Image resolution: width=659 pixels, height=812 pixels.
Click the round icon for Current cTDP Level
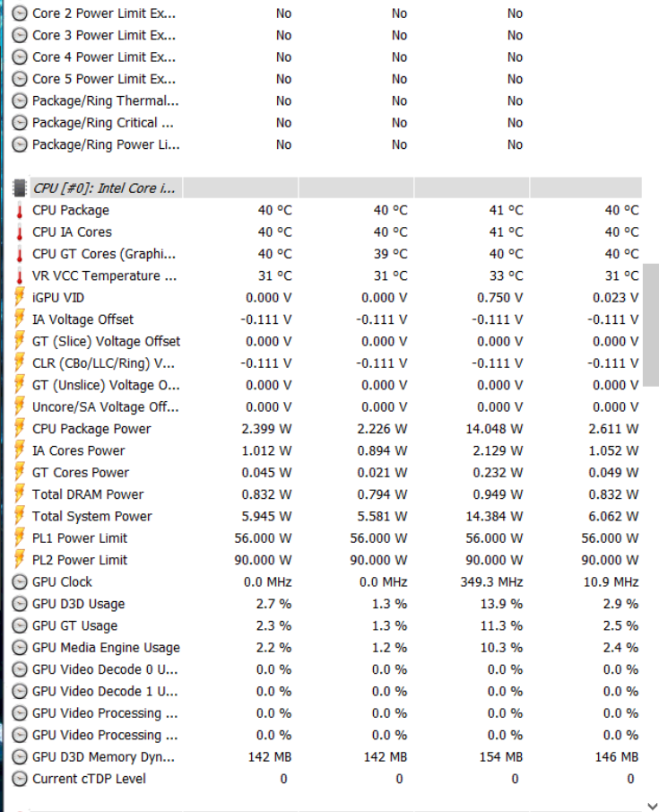click(x=20, y=779)
